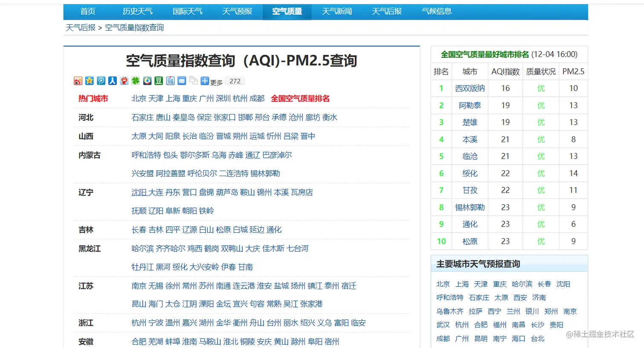Open 沈阳 link in 辽宁 row

coord(139,192)
